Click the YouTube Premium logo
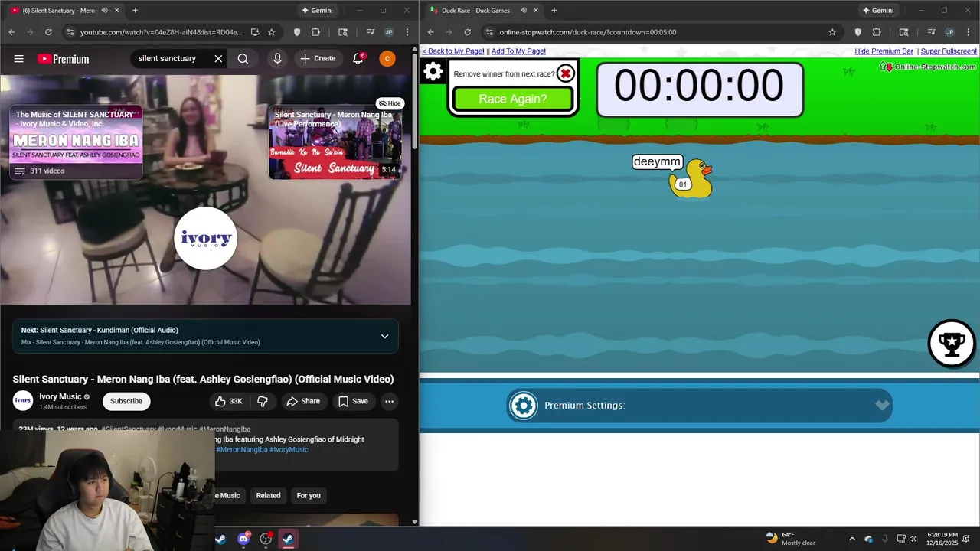Viewport: 980px width, 551px height. pos(63,59)
